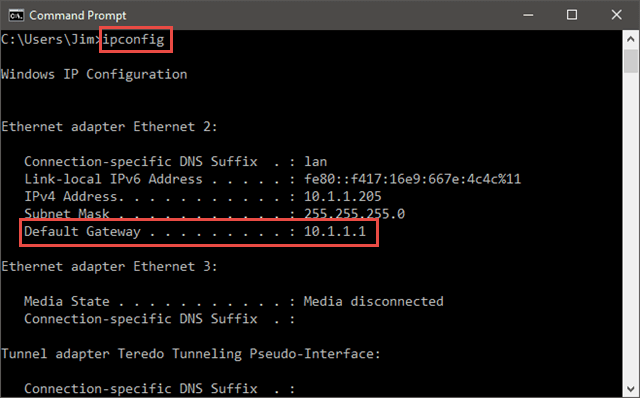Click the Default Gateway 10.1.1.1 value
Image resolution: width=640 pixels, height=398 pixels.
pos(335,231)
